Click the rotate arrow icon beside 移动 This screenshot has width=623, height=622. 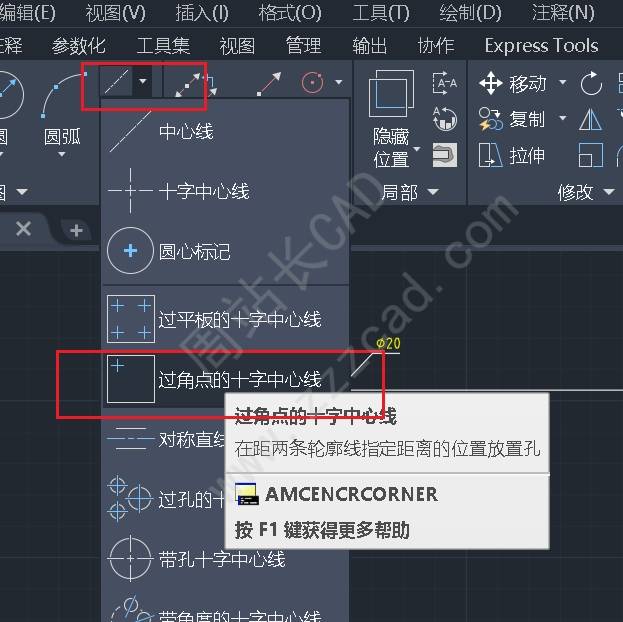point(591,83)
